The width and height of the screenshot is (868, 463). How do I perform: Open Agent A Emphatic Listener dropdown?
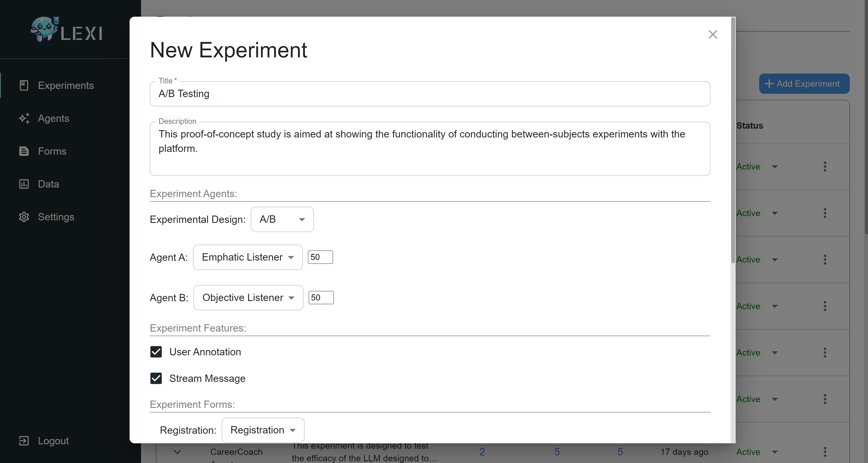(x=248, y=257)
